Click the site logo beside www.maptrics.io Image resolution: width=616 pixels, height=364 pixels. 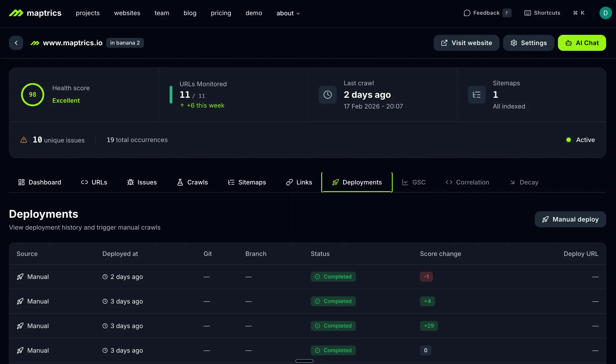(x=35, y=43)
